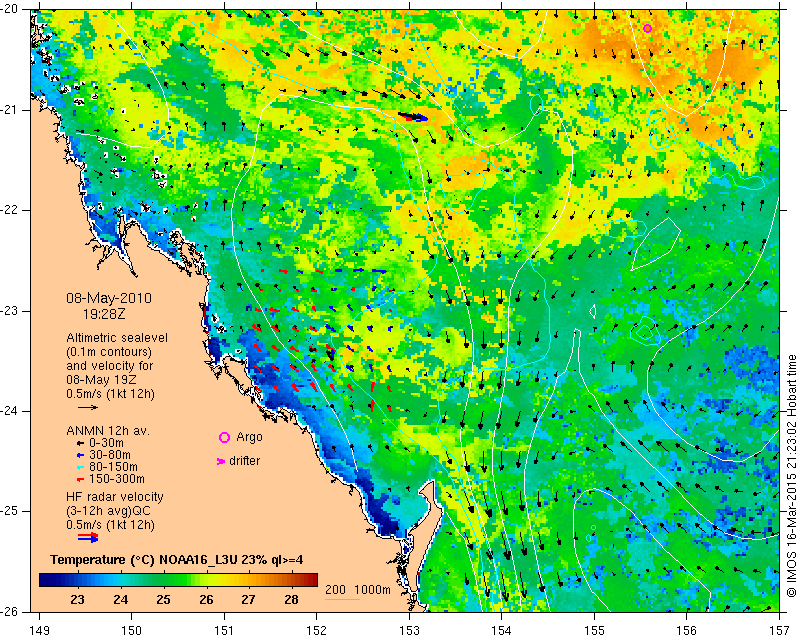Click the longitude label 150
Viewport: 800px width, 640px height.
pos(132,631)
